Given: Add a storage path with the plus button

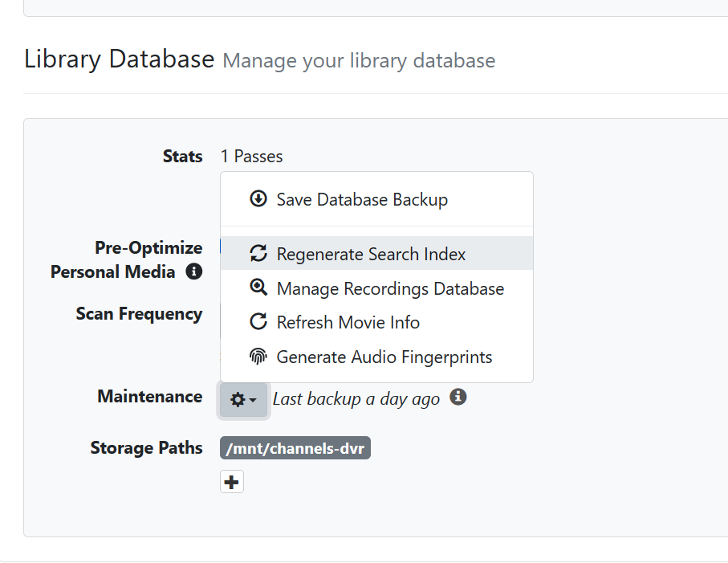Looking at the screenshot, I should [232, 482].
